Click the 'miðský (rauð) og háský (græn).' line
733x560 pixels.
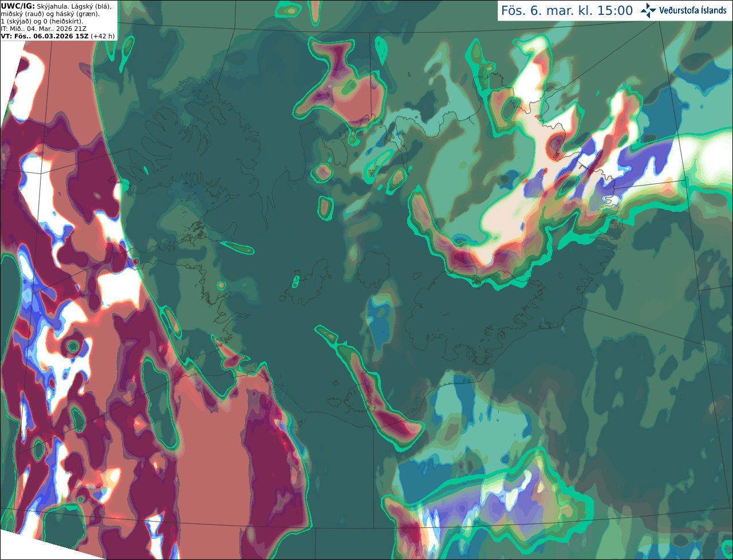pos(50,14)
